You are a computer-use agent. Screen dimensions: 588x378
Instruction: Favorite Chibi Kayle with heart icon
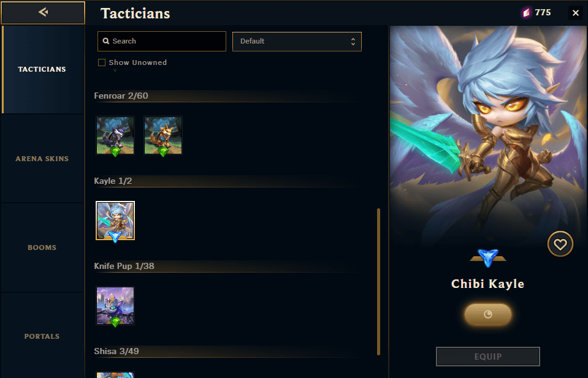click(560, 244)
